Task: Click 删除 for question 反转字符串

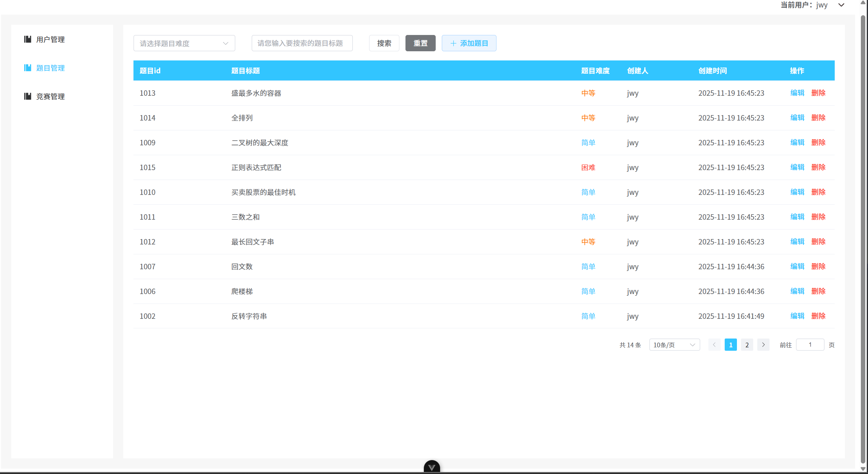Action: point(818,316)
